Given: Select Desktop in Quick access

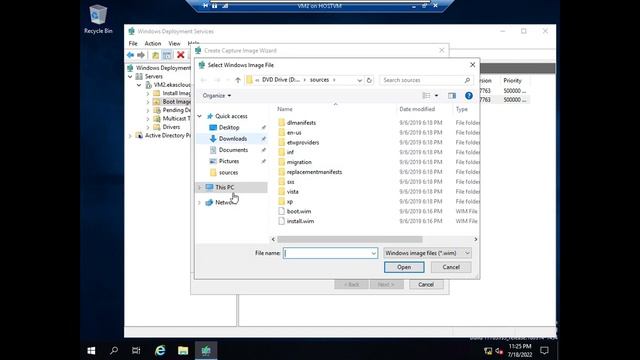Looking at the screenshot, I should pos(229,127).
